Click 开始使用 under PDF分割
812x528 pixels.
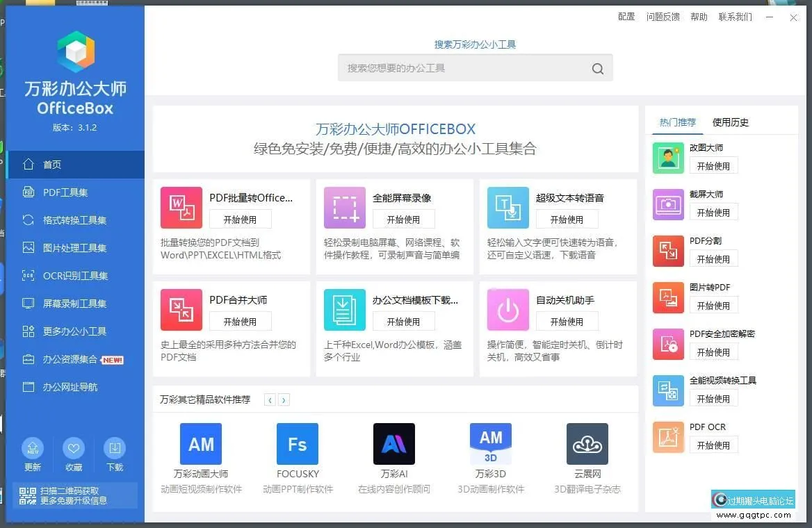pyautogui.click(x=713, y=259)
